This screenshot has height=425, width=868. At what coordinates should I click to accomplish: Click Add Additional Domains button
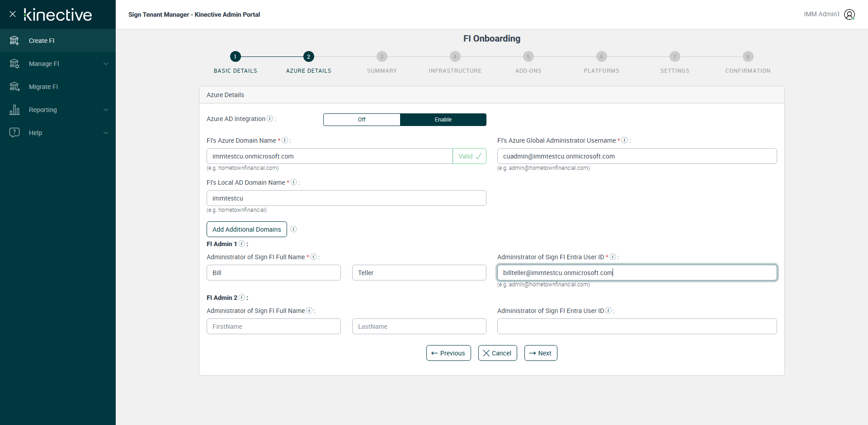(x=247, y=229)
